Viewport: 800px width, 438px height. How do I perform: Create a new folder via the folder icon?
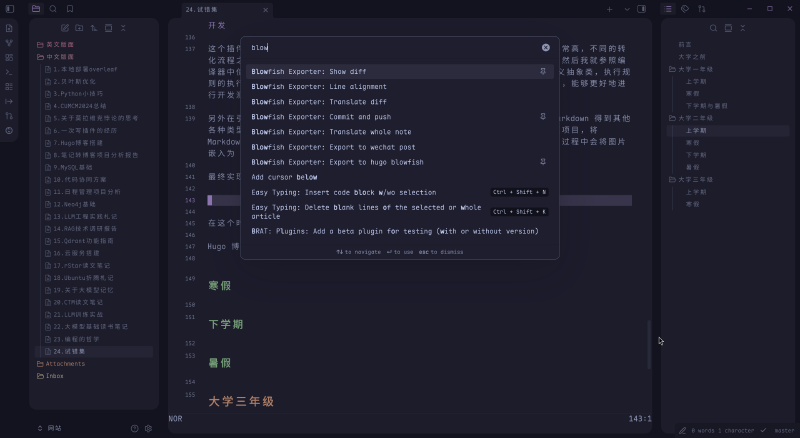click(x=80, y=28)
